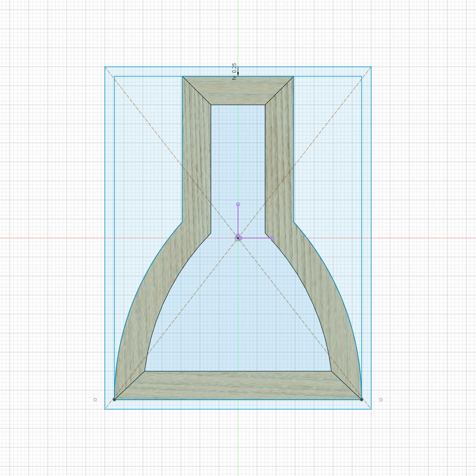This screenshot has height=476, width=476.
Task: Pick the purple handle ending the horizontal purple line
Action: pos(272,238)
